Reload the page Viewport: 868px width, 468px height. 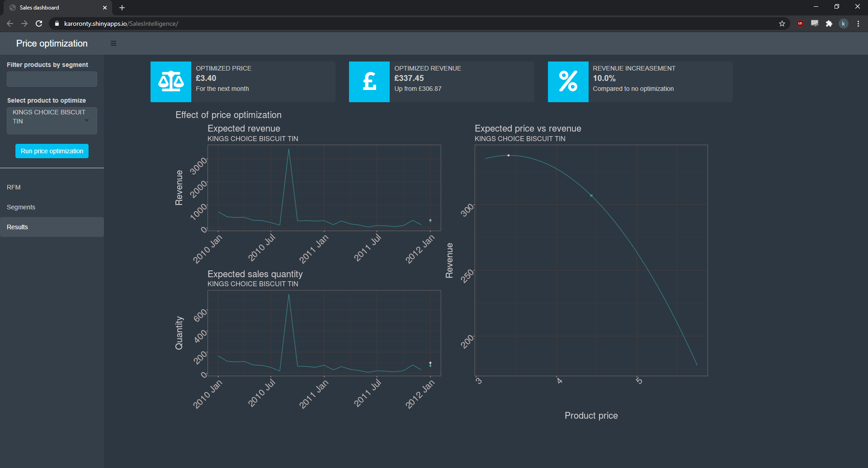[39, 24]
